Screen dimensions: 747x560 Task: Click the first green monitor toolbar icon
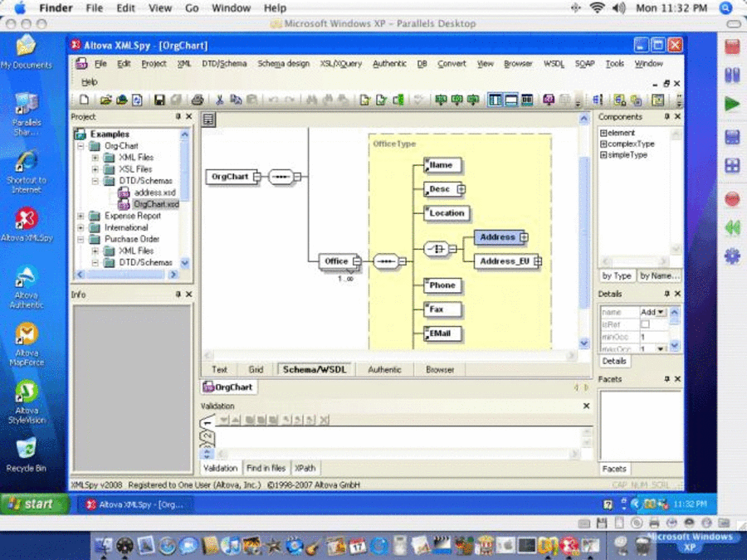(x=441, y=100)
